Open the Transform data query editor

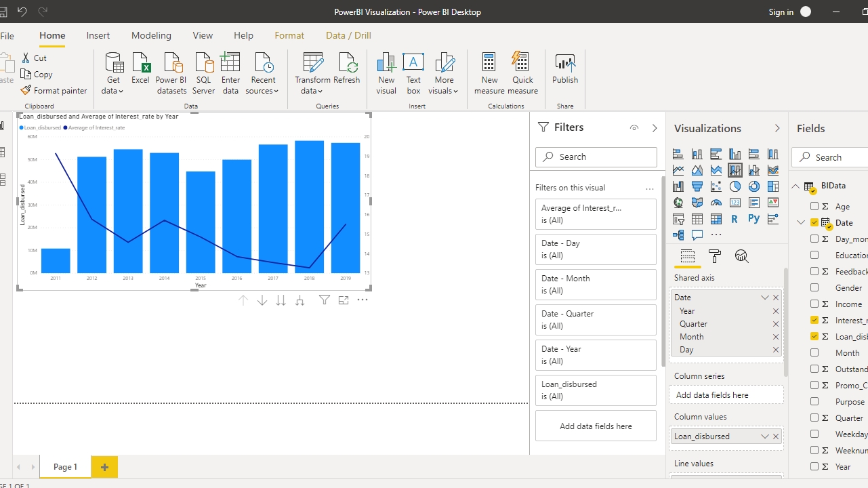point(312,73)
